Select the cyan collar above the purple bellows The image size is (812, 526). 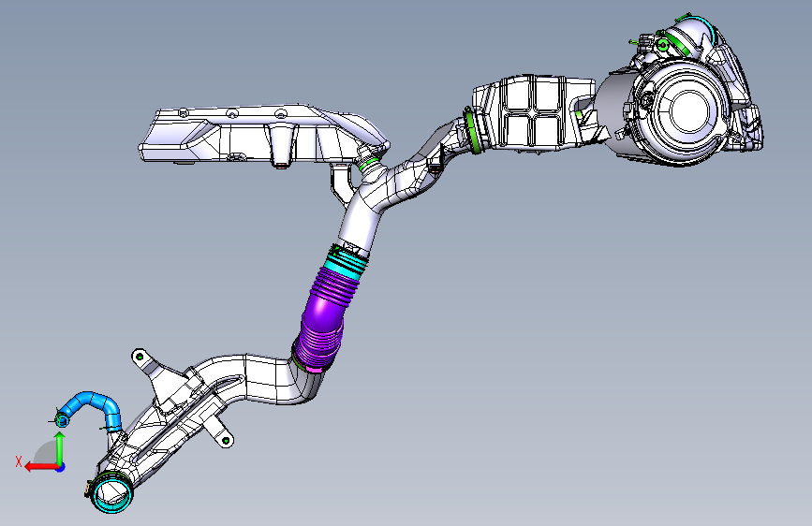345,262
